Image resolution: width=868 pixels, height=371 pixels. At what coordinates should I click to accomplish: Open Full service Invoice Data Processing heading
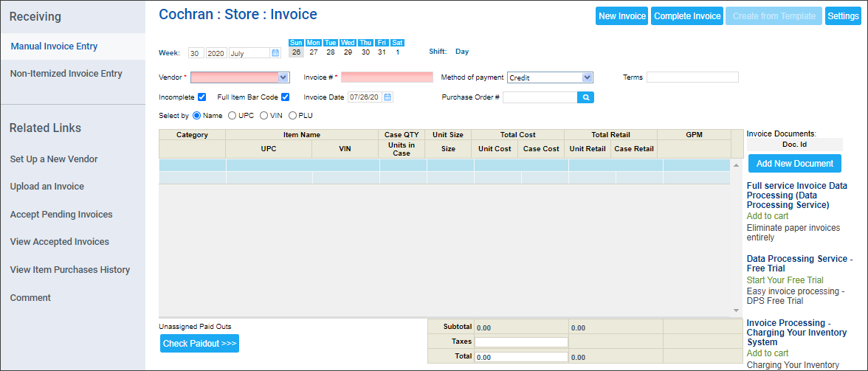797,195
